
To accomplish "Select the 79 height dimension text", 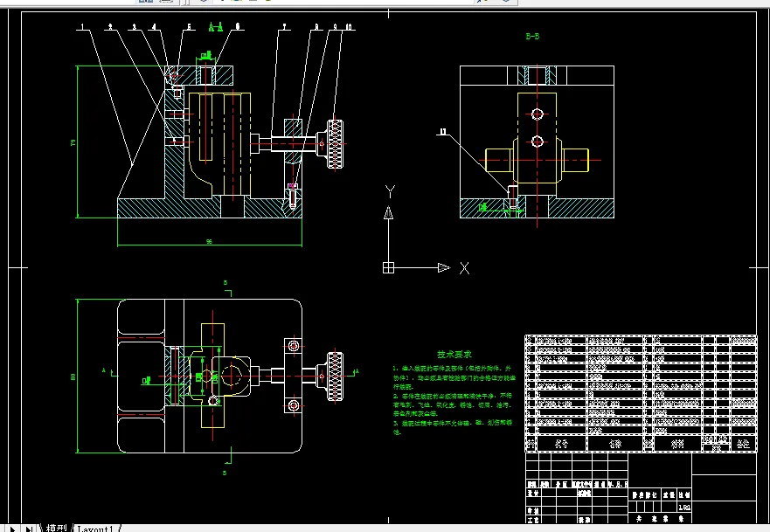I will [x=73, y=142].
